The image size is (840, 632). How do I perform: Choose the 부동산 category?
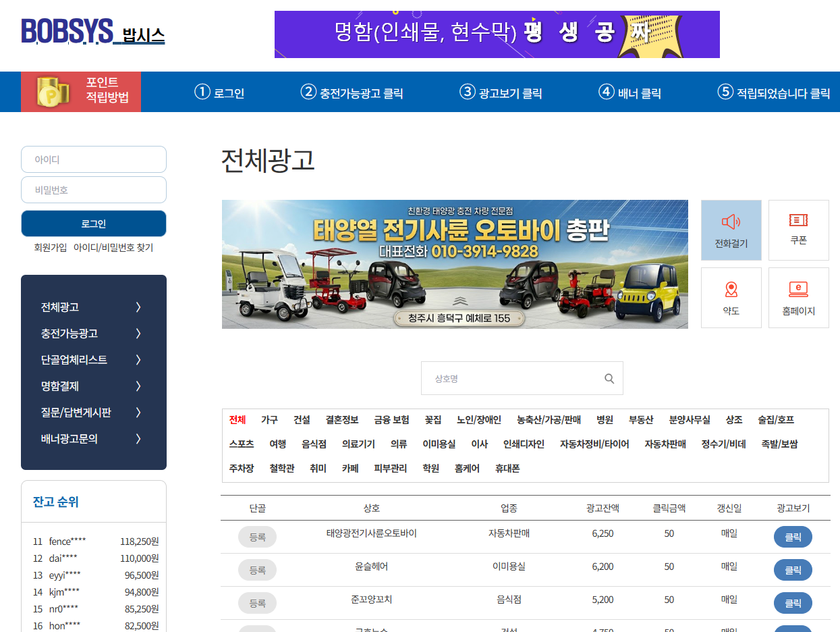point(641,420)
